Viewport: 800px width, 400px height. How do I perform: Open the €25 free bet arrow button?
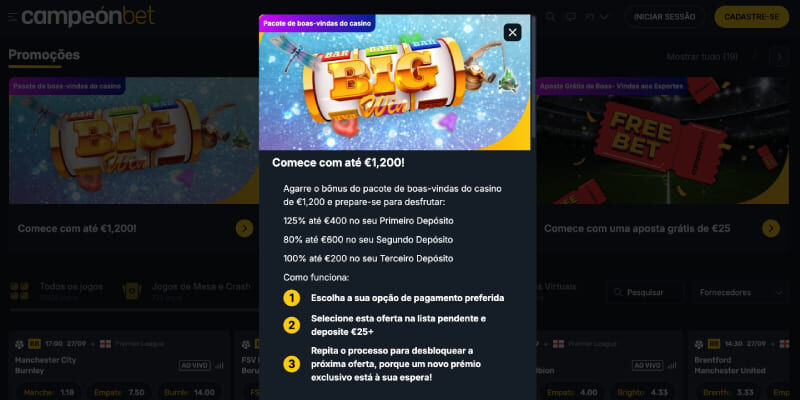pos(770,229)
